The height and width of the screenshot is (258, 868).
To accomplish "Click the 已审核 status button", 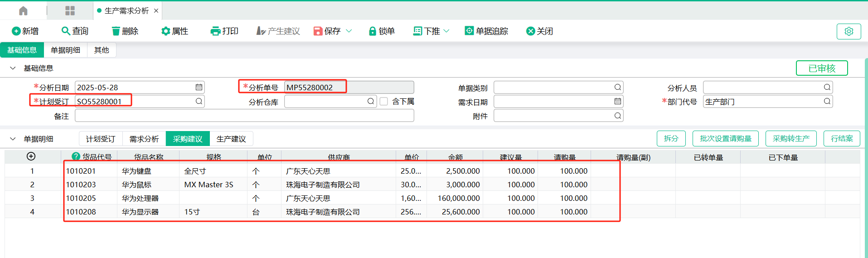I will [822, 68].
